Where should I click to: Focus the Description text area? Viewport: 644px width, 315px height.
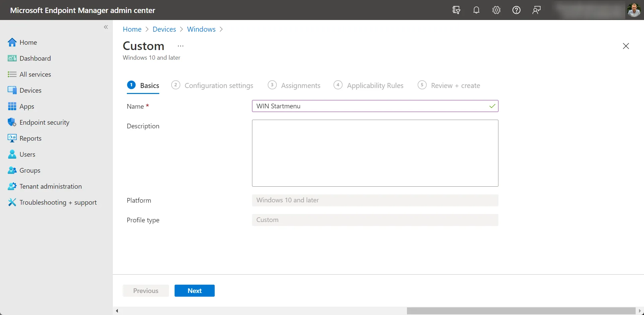[x=375, y=153]
